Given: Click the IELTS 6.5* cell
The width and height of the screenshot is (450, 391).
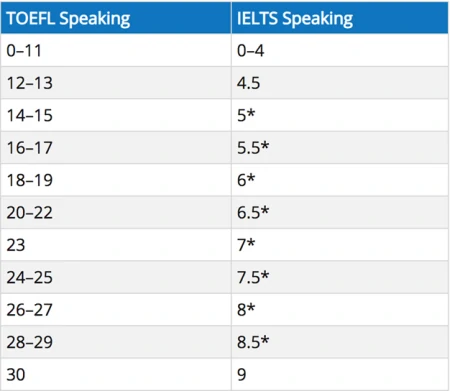Looking at the screenshot, I should (340, 212).
